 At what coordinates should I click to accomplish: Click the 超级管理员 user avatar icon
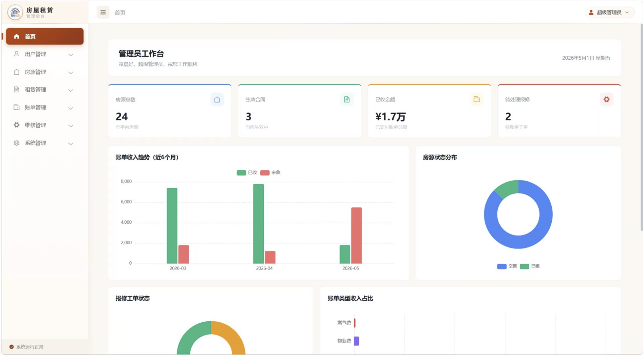coord(591,13)
